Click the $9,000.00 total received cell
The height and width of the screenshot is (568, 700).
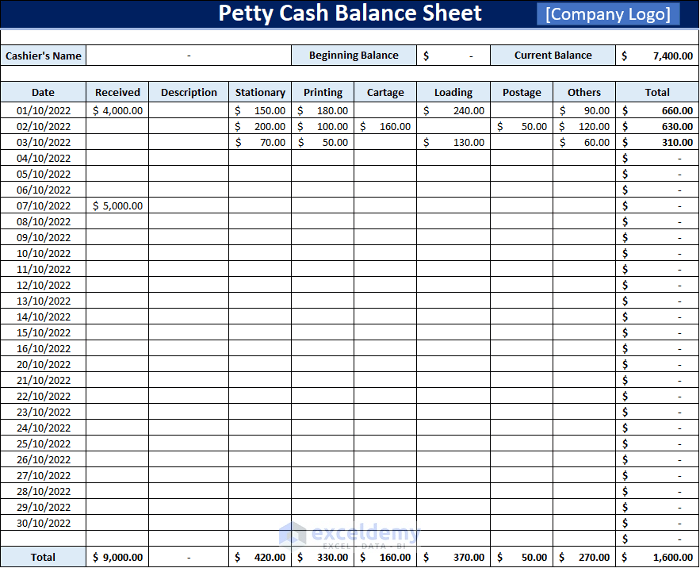117,557
